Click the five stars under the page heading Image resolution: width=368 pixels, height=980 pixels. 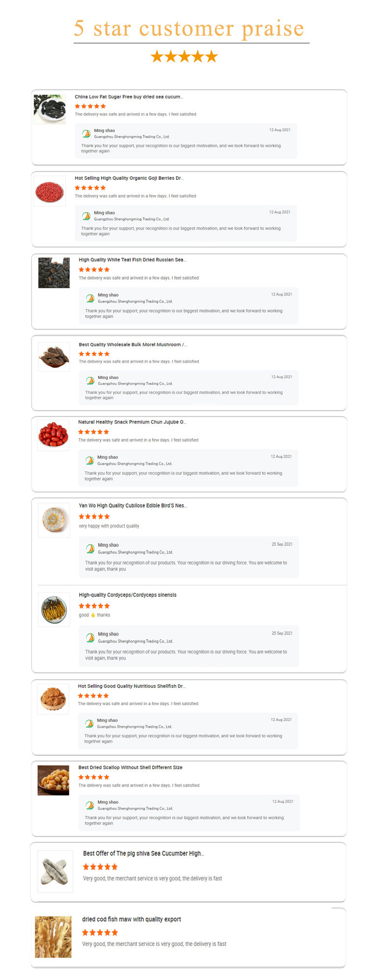[184, 57]
